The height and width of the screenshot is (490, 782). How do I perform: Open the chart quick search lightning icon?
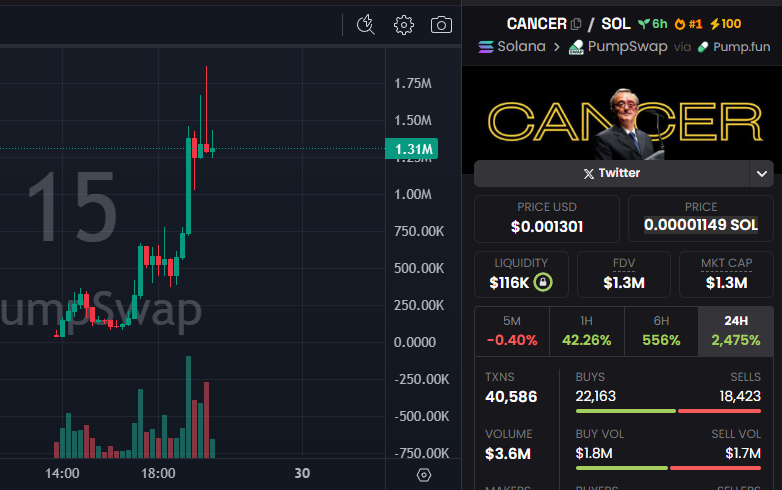(x=366, y=24)
